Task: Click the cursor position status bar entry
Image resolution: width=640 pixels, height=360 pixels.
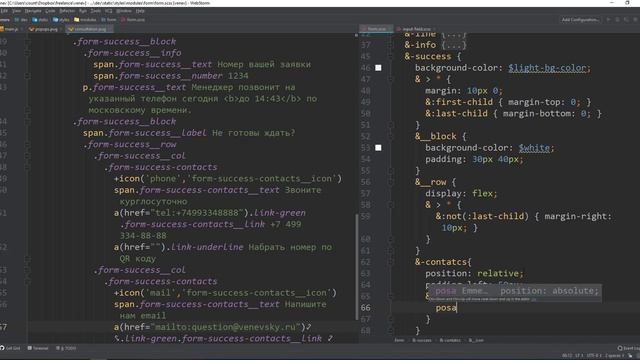Action: (567, 356)
